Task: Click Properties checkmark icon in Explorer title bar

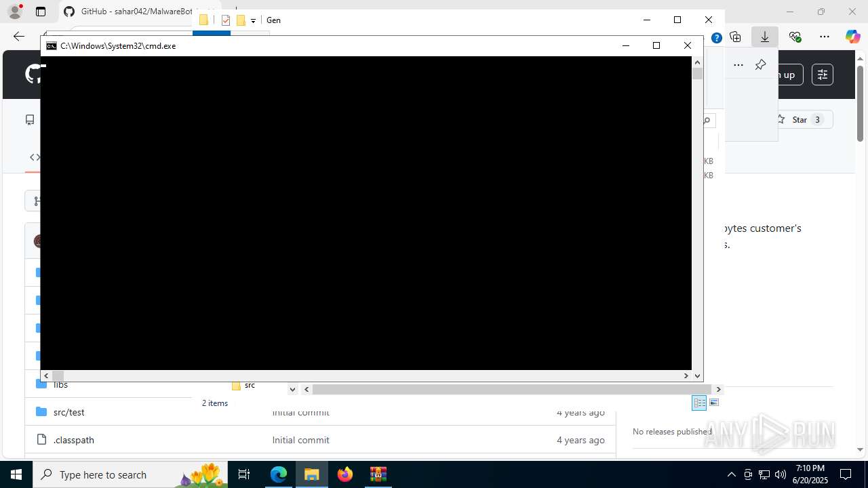Action: tap(226, 20)
